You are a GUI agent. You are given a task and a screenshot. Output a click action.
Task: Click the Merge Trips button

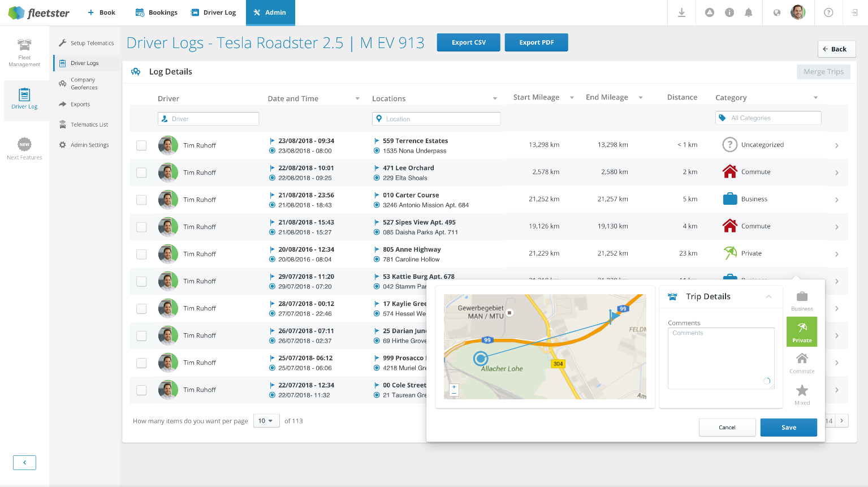(x=823, y=72)
